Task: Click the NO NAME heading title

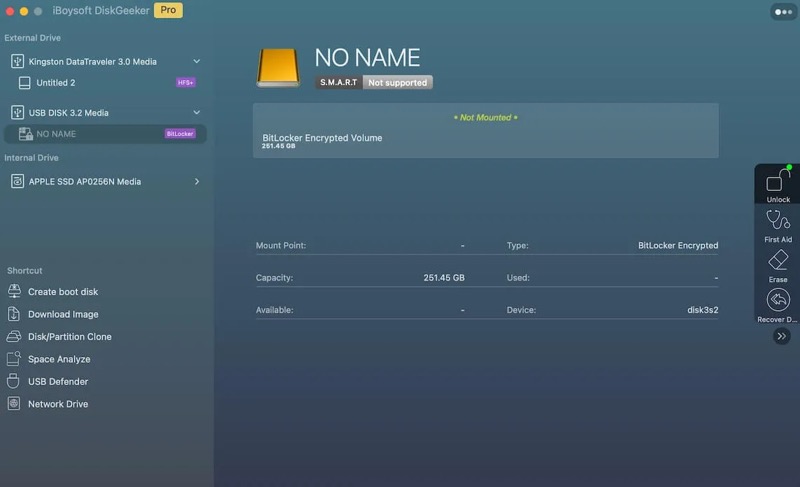Action: 367,58
